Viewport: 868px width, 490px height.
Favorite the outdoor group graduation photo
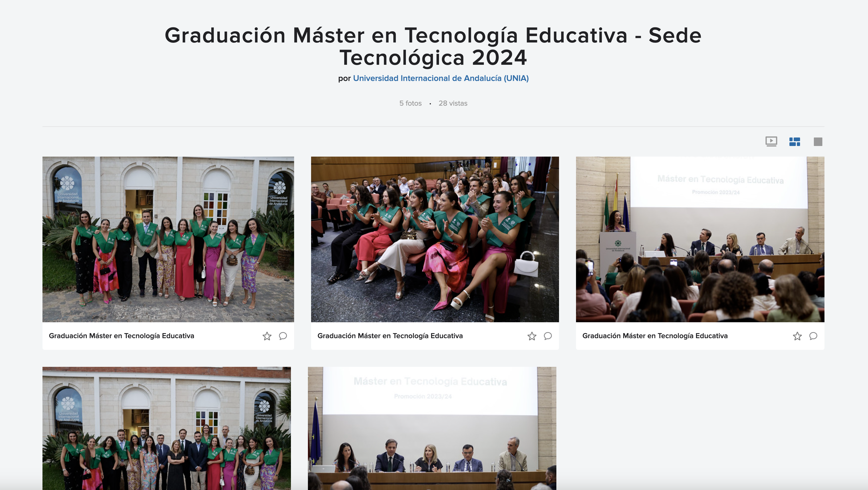(x=267, y=336)
